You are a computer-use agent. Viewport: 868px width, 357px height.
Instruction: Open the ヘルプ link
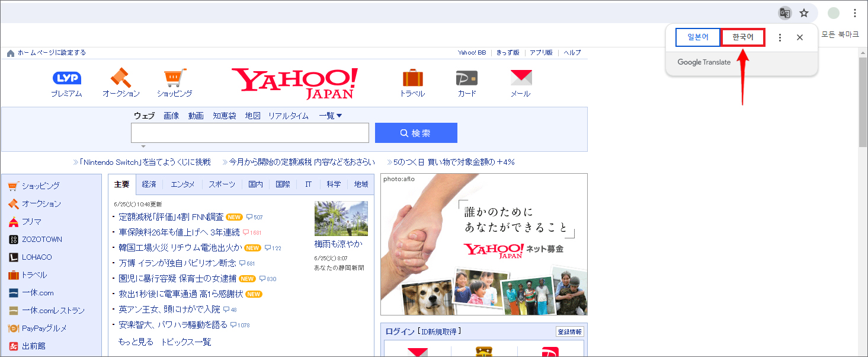(572, 53)
